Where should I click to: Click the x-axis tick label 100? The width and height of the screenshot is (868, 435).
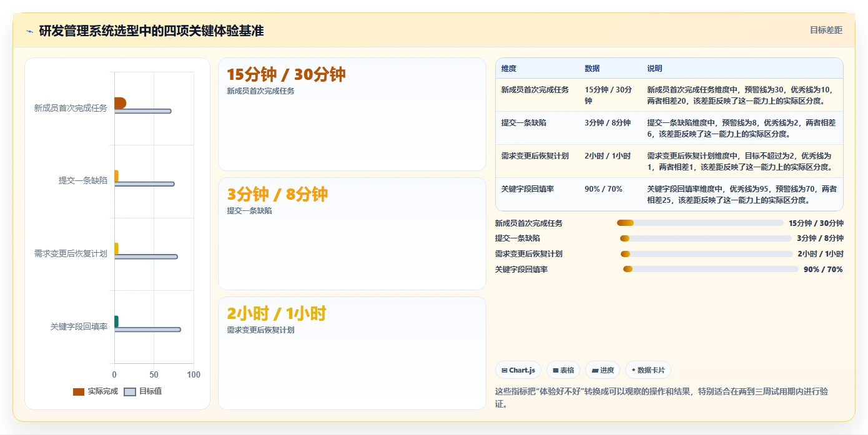pos(194,375)
